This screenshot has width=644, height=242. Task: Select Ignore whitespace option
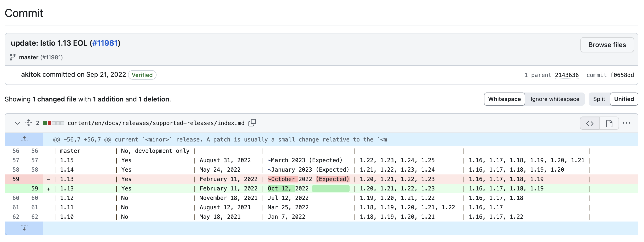tap(554, 99)
